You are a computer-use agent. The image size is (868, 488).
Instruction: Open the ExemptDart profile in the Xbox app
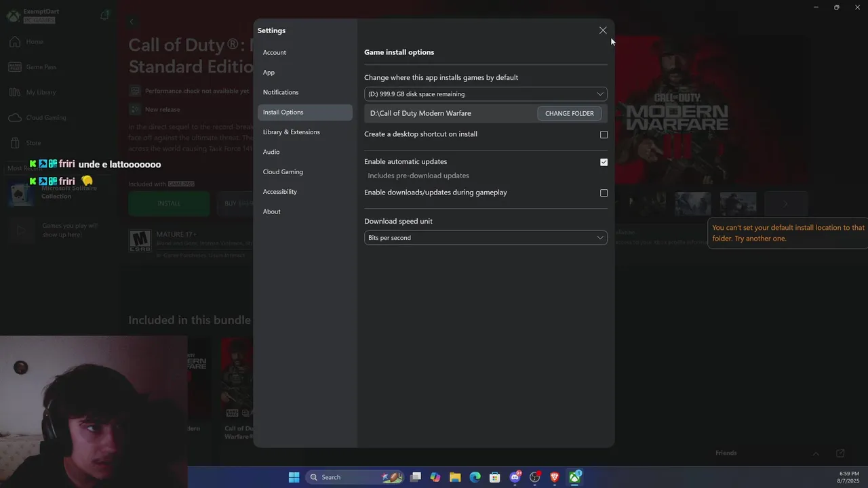(33, 16)
